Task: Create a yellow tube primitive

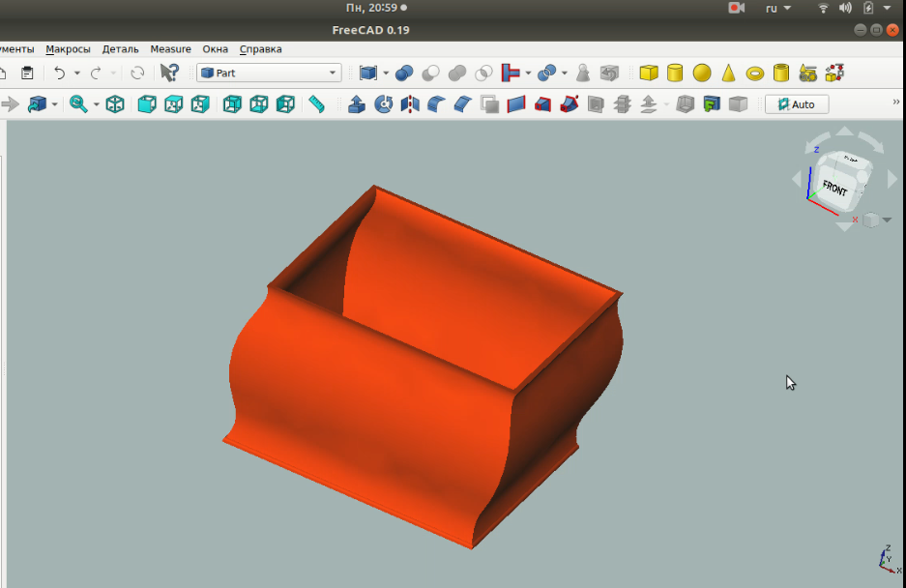Action: tap(781, 73)
